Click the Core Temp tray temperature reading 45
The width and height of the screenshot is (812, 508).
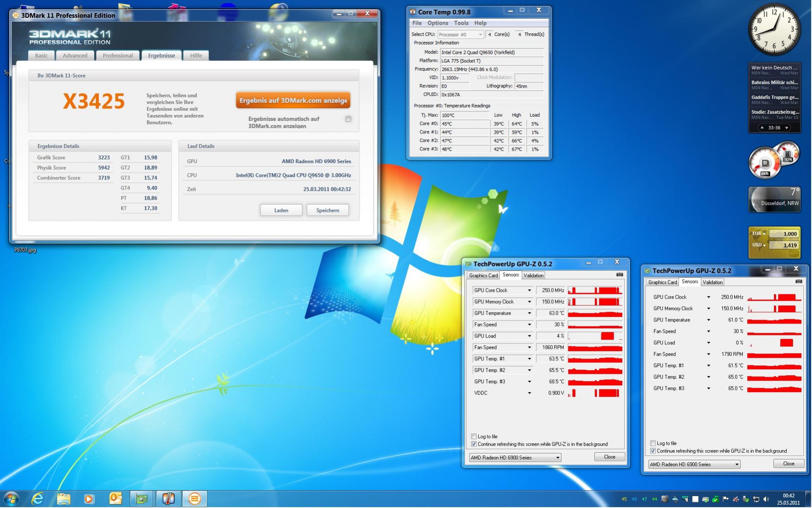point(624,499)
